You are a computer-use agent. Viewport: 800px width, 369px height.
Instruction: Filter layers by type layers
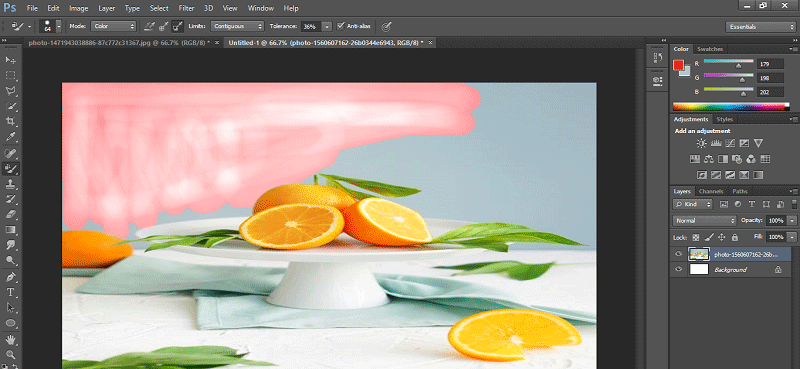coord(752,204)
